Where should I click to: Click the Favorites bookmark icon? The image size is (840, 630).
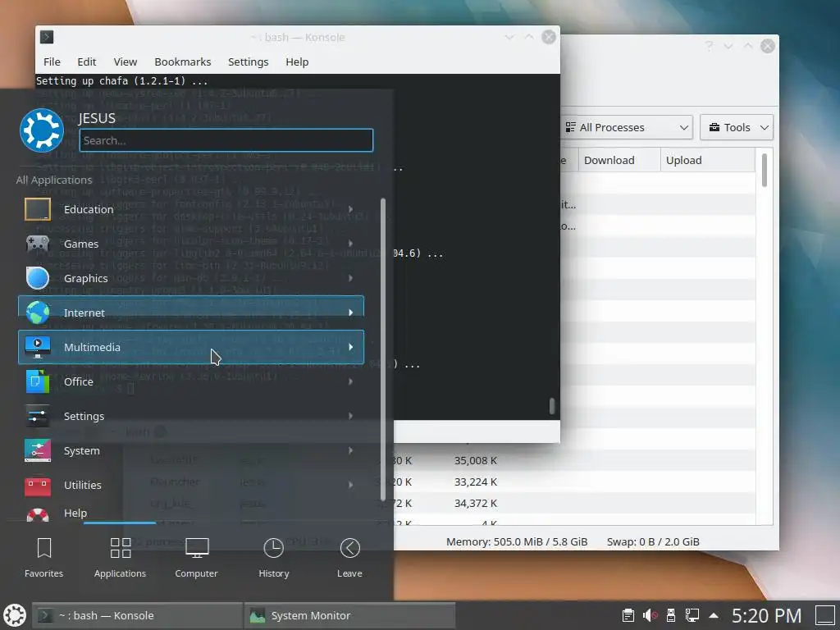[x=44, y=548]
